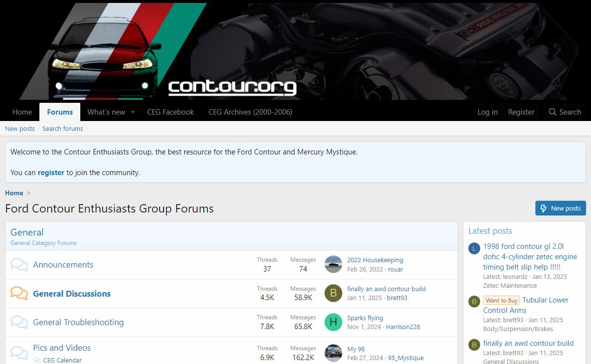This screenshot has width=591, height=364.
Task: Open the Pics and Videos forum title
Action: pos(62,348)
